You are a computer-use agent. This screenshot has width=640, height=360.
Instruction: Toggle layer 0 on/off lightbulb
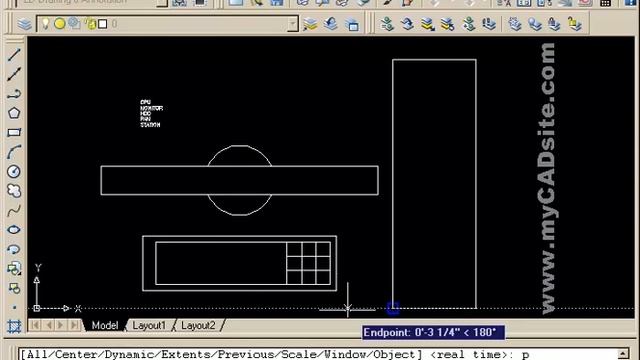tap(45, 24)
